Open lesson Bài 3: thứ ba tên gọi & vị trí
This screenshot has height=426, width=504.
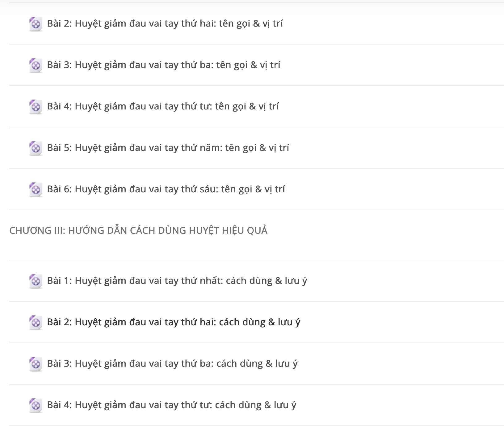[x=164, y=65]
